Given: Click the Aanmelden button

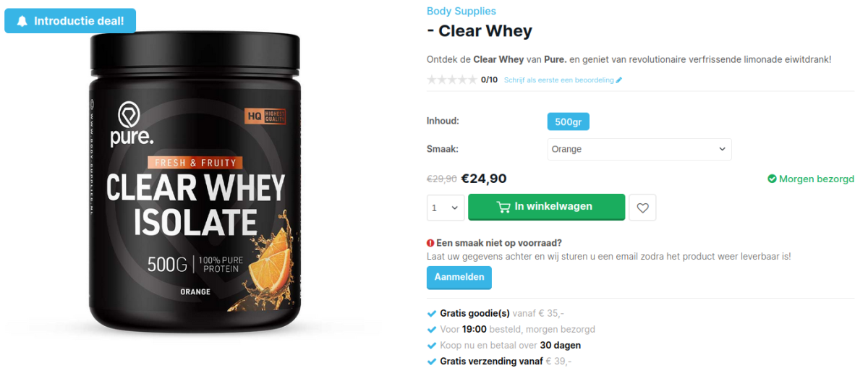Looking at the screenshot, I should (459, 278).
